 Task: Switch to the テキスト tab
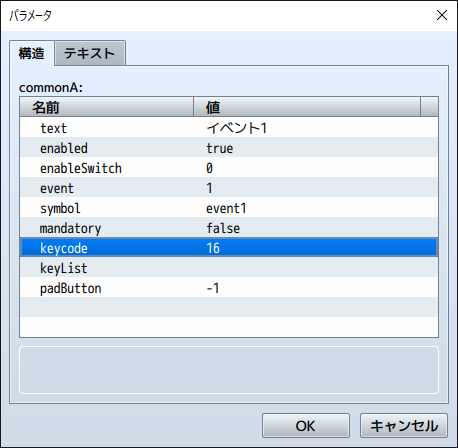[90, 53]
